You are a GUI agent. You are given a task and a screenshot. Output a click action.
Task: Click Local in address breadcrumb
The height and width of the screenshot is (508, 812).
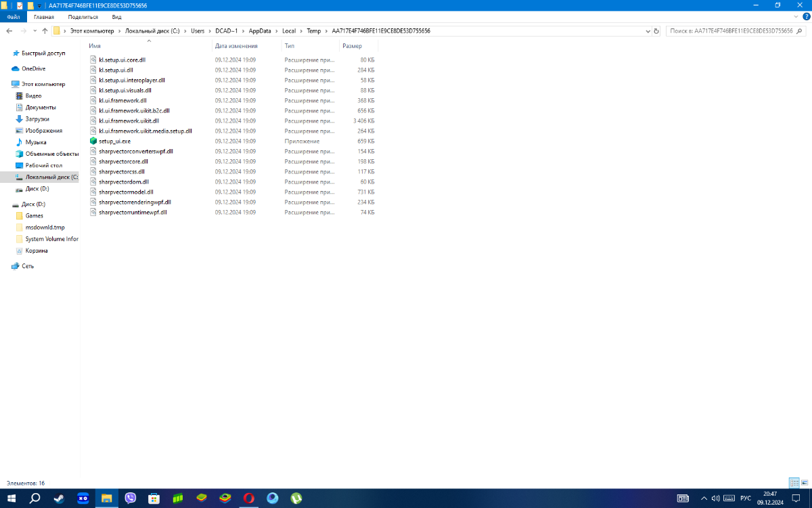tap(289, 30)
